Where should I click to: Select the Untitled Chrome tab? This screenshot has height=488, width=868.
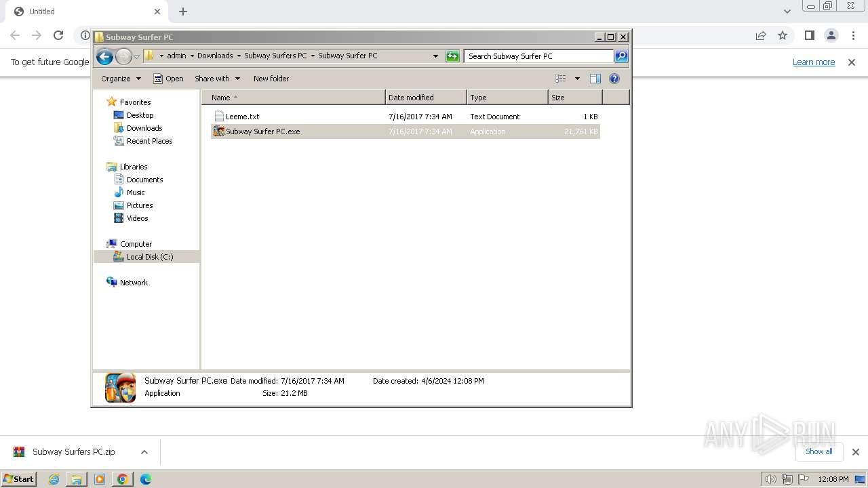pos(87,12)
